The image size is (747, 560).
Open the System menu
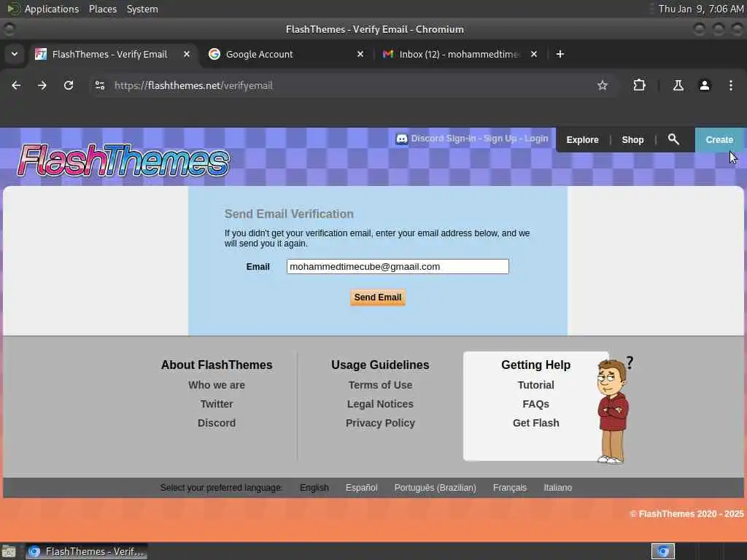(x=142, y=9)
